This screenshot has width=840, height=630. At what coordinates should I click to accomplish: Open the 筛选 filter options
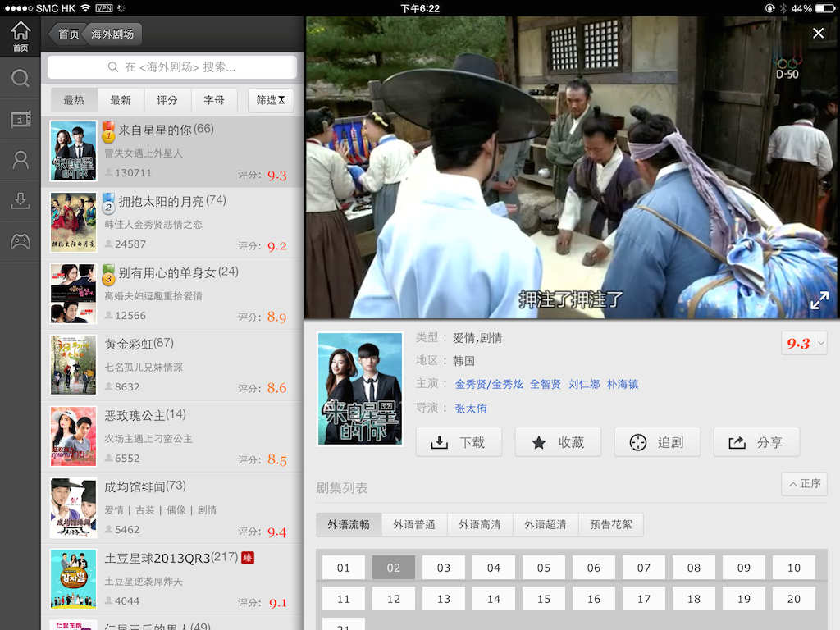271,100
